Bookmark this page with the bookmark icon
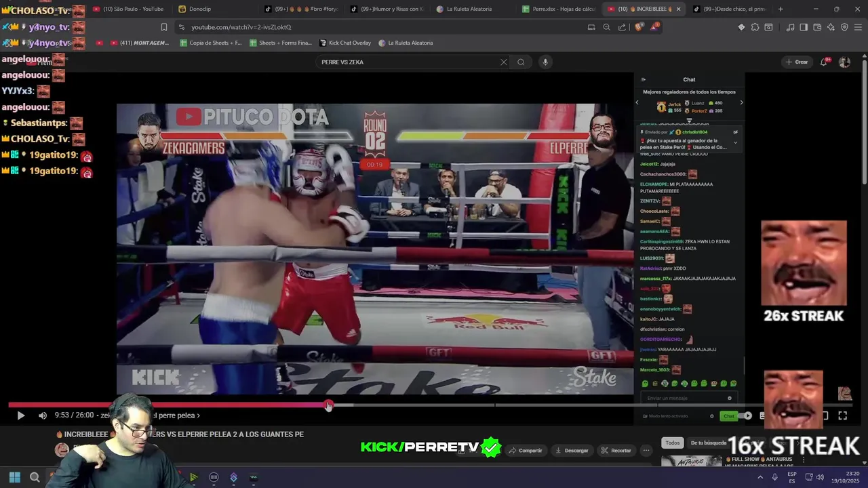 (164, 27)
